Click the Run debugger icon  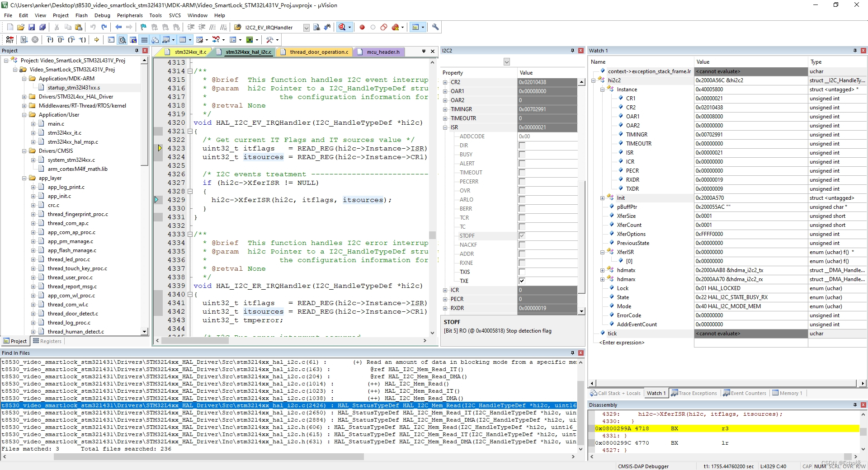[x=24, y=40]
